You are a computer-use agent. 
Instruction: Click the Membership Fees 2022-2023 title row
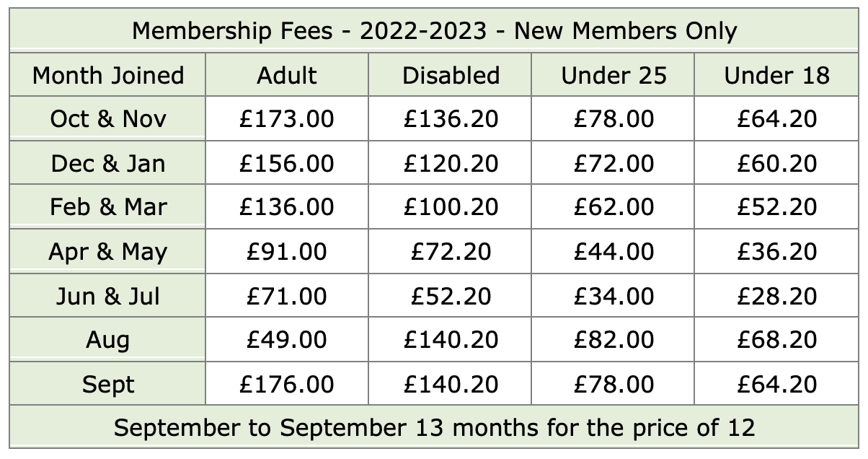click(x=434, y=31)
